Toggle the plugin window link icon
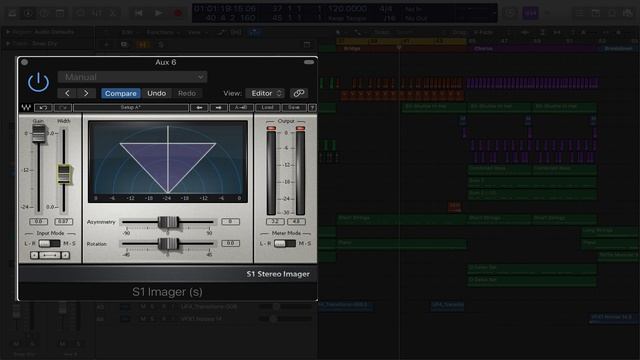Screen dimensions: 640x360 pyautogui.click(x=298, y=93)
